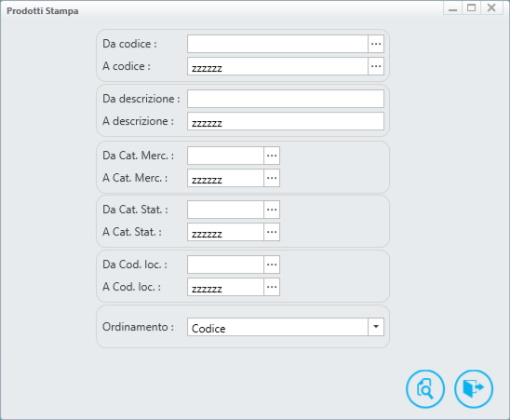Browse values for A Cod. Ioc.
Image resolution: width=510 pixels, height=420 pixels.
tap(272, 287)
